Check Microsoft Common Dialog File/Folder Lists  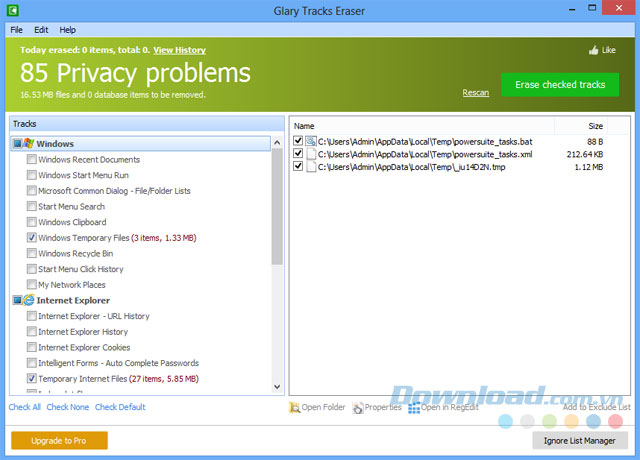(x=31, y=191)
